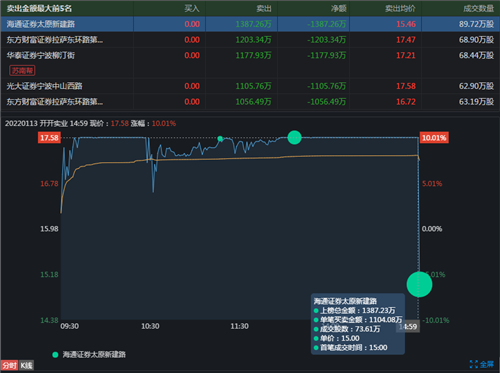Select the first 东方财富证券拉萨东环路 row
500x373 pixels.
coord(250,40)
